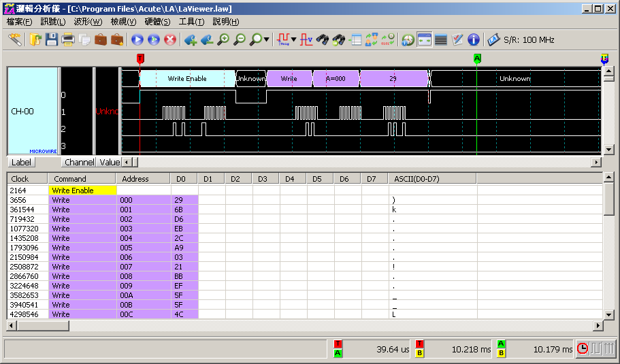Screen dimensions: 620x364
Task: Click the checklist notepad icon
Action: [x=457, y=39]
